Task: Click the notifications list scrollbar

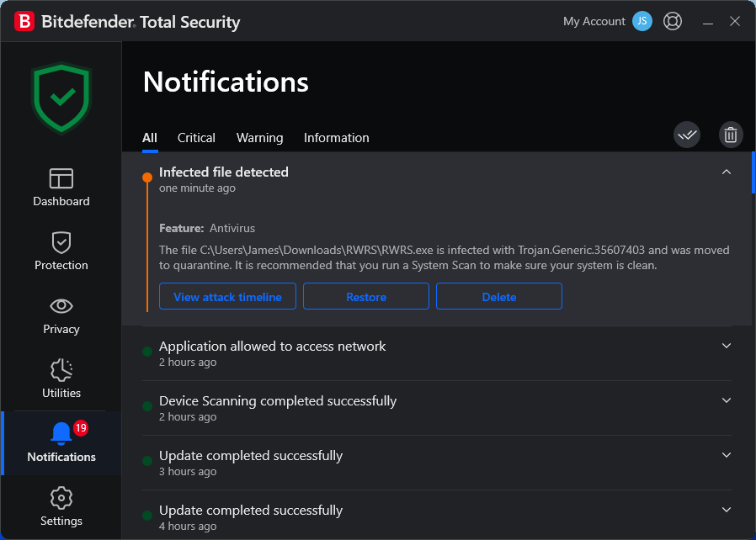Action: [x=753, y=172]
